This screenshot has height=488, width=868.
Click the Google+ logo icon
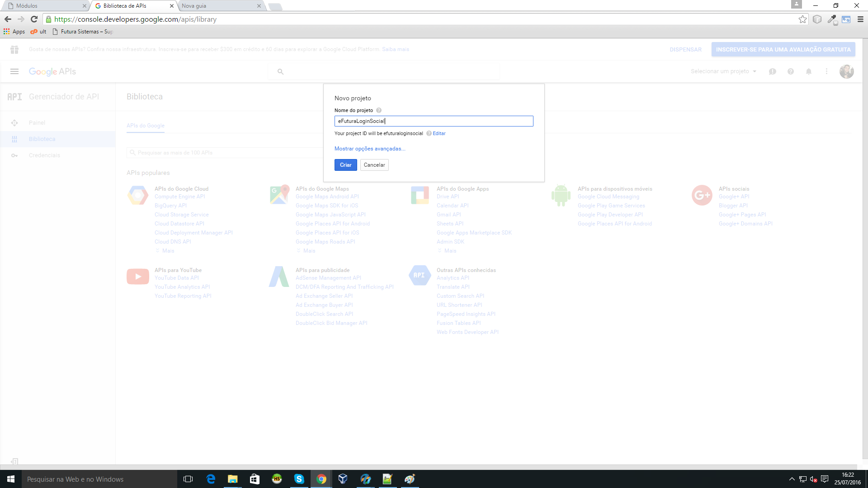point(702,195)
